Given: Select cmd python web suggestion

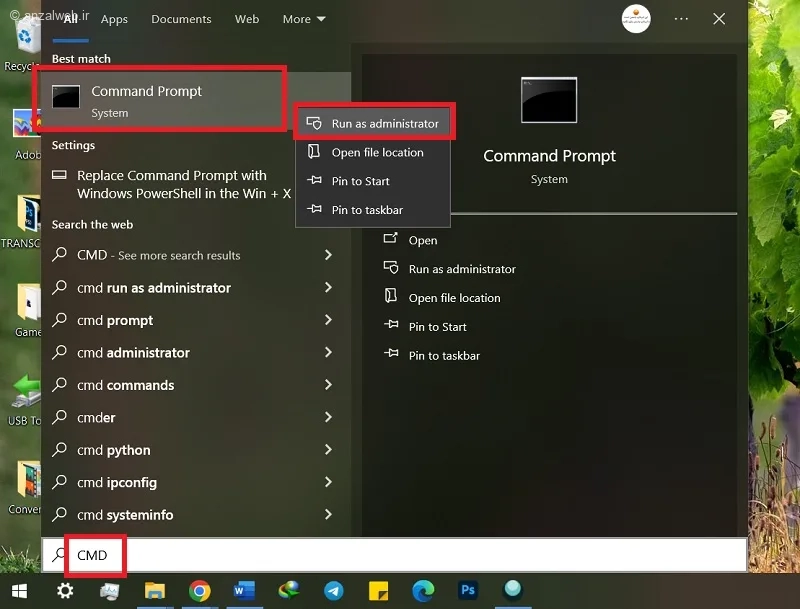Looking at the screenshot, I should [114, 450].
